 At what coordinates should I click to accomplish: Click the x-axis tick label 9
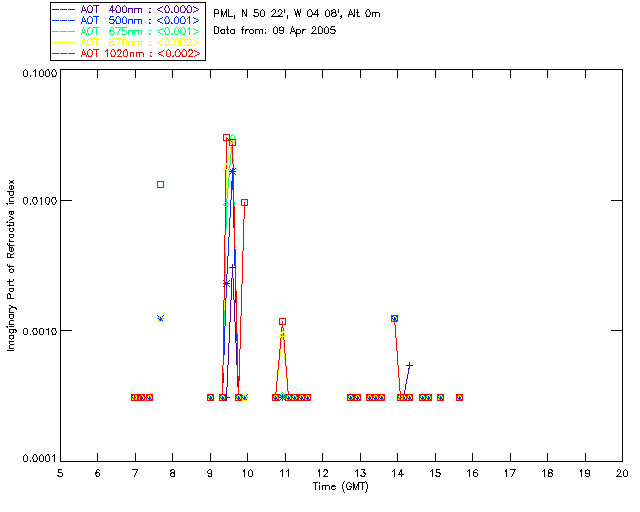coord(210,473)
